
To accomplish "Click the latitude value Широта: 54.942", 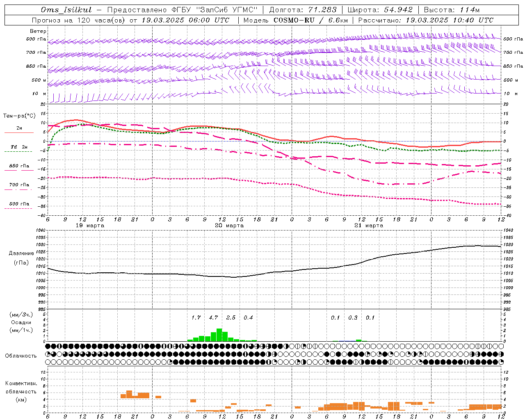I will pyautogui.click(x=380, y=10).
